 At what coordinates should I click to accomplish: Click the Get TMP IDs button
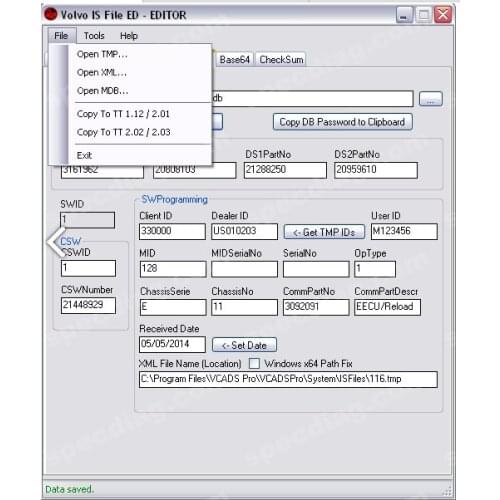coord(324,232)
